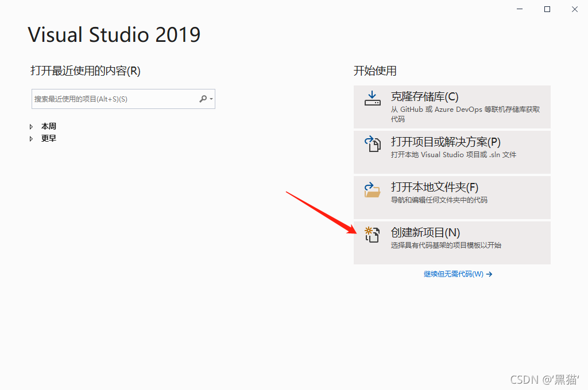Click the arrow icon beside 继续但无需代码
Viewport: 588px width, 390px height.
point(489,274)
